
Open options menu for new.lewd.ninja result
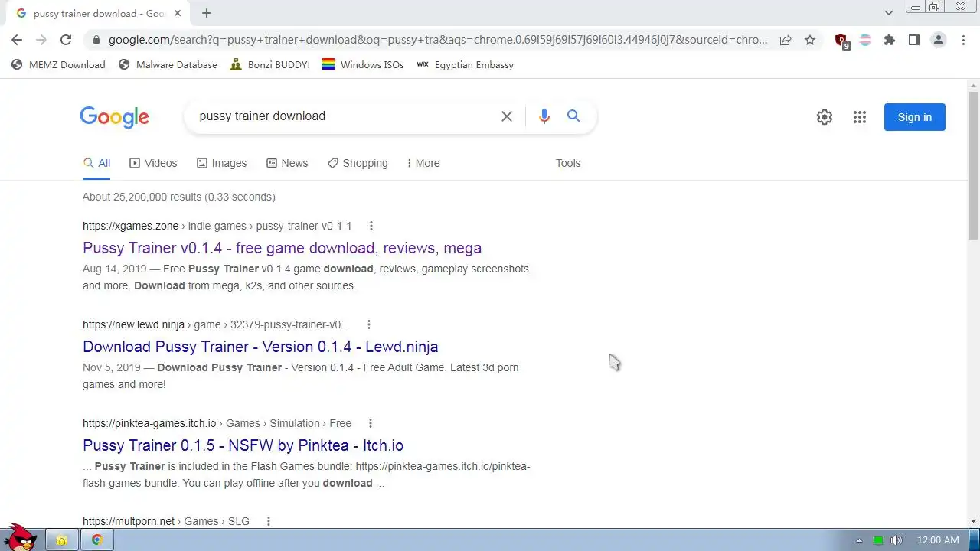pyautogui.click(x=369, y=324)
